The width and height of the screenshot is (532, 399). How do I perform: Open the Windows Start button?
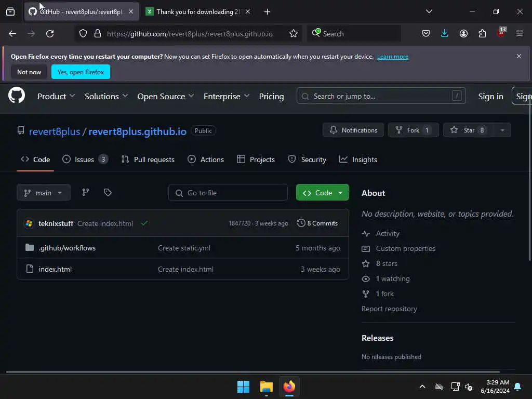pos(243,387)
